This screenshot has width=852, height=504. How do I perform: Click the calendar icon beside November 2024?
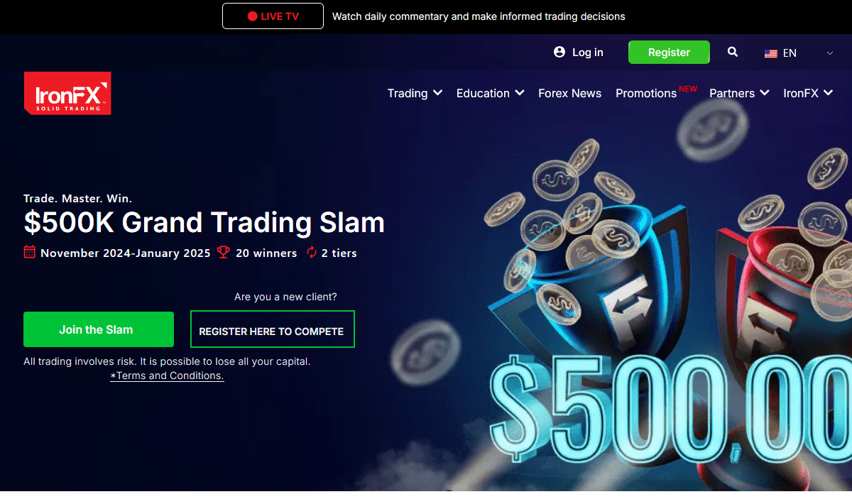coord(30,252)
